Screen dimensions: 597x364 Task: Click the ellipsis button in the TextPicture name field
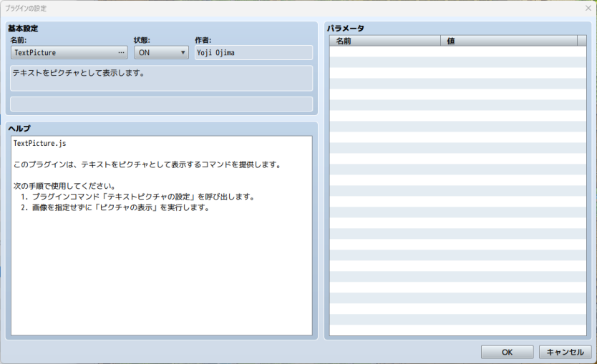coord(121,53)
